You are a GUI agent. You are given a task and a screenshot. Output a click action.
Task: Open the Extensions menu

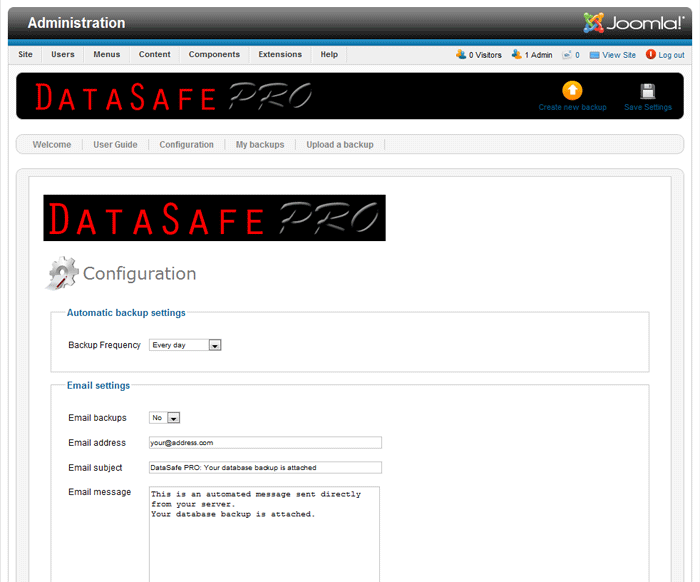pyautogui.click(x=280, y=54)
